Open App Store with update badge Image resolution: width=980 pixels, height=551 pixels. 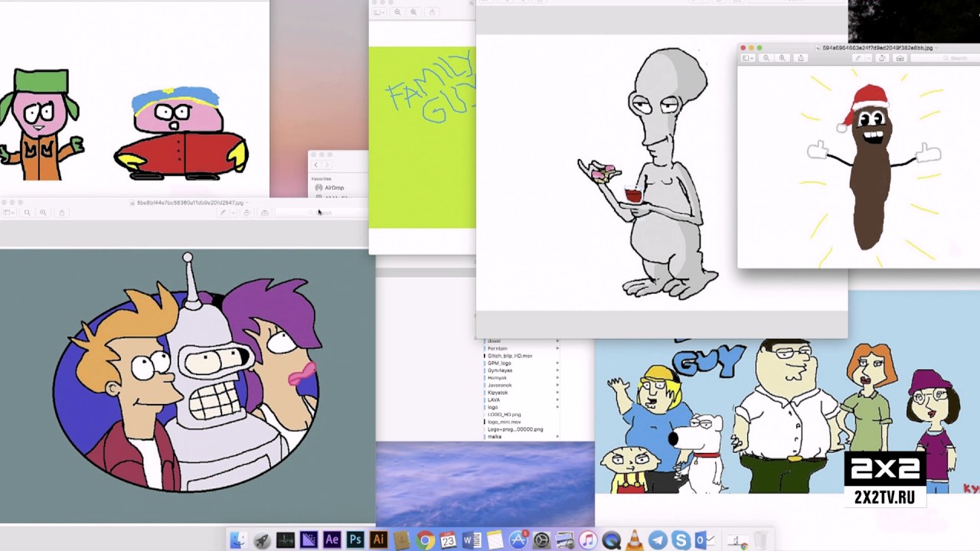pos(518,540)
